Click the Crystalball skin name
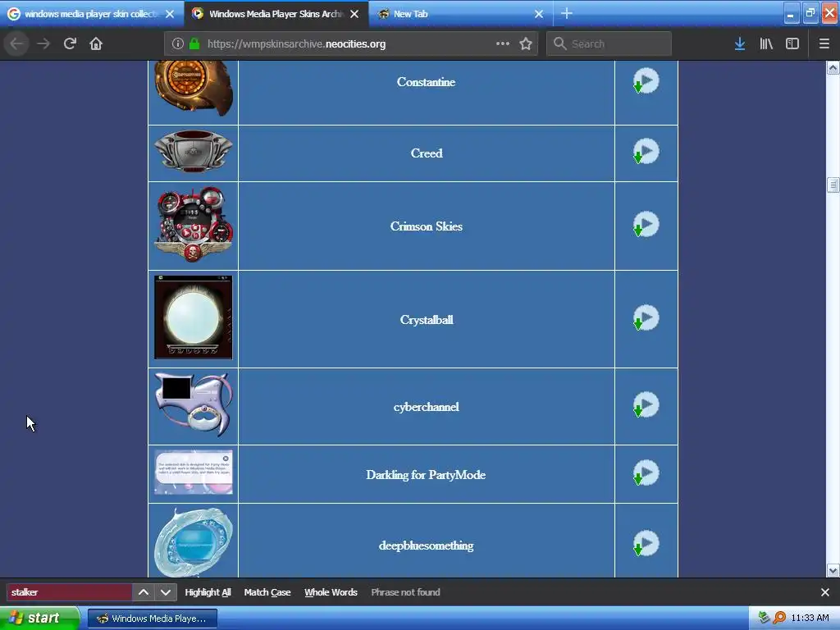This screenshot has height=630, width=840. tap(427, 320)
